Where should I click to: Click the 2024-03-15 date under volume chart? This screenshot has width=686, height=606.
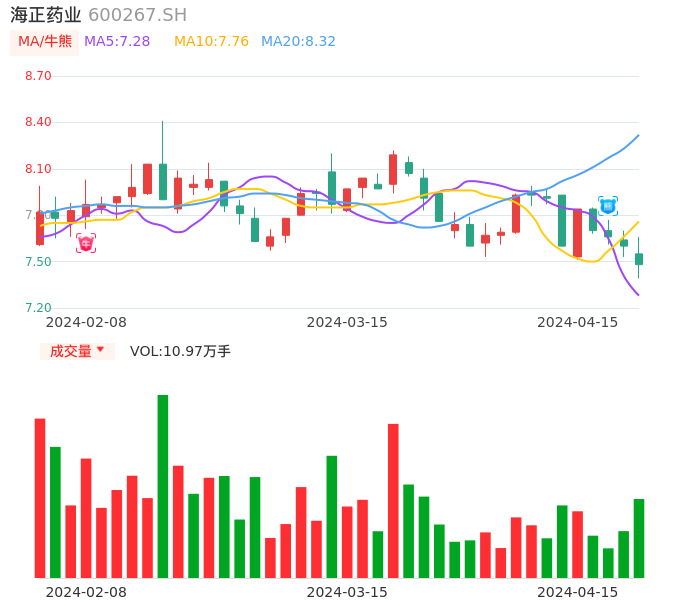coord(347,592)
